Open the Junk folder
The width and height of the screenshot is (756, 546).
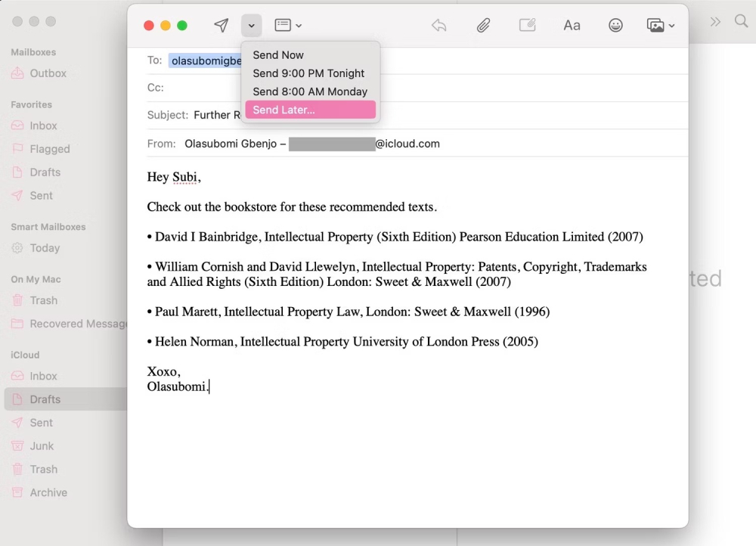pyautogui.click(x=40, y=445)
